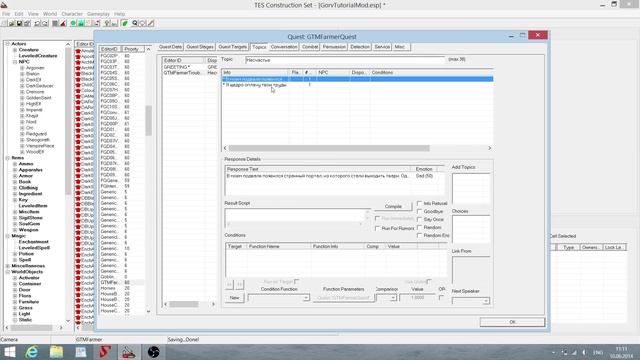Click the Toggle Fog toolbar icon
The image size is (640, 360).
(115, 23)
